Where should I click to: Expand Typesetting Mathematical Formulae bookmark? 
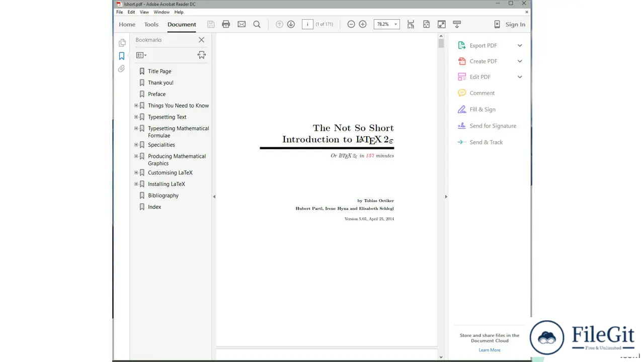tap(136, 128)
